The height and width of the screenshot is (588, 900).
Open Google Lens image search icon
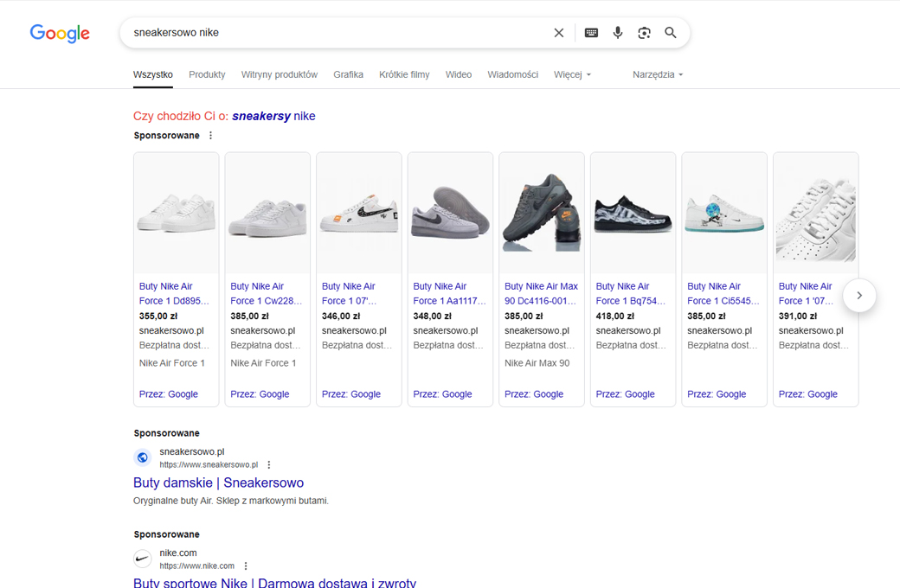click(x=644, y=33)
